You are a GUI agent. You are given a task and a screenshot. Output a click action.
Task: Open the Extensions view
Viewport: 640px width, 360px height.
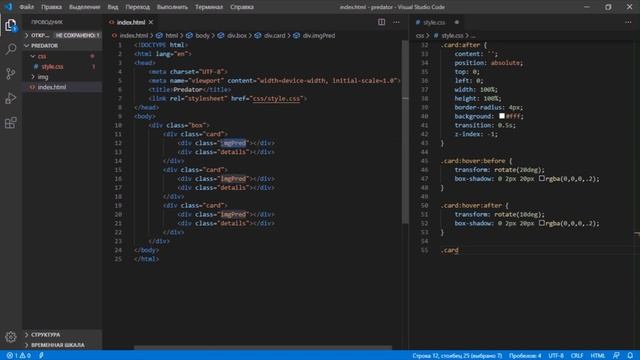(11, 123)
